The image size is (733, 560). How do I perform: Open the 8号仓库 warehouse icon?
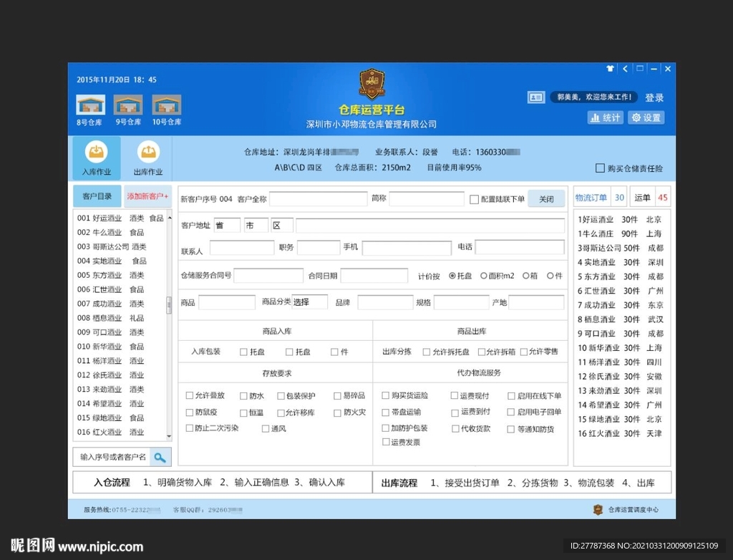pos(90,105)
